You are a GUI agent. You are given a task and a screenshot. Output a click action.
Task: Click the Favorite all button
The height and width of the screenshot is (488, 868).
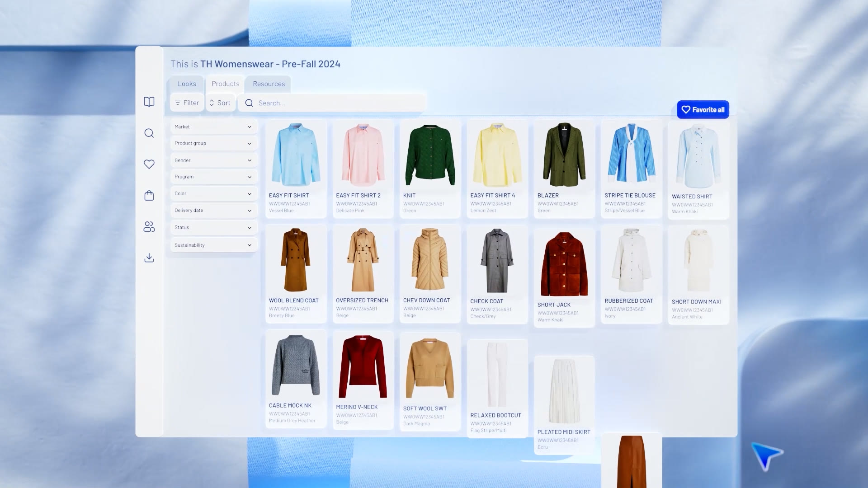pyautogui.click(x=703, y=109)
